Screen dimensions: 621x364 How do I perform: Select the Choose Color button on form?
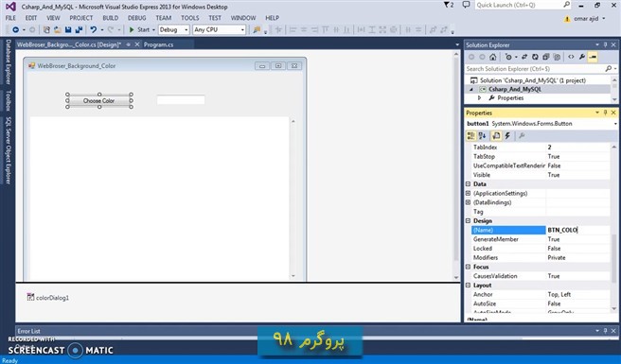(x=99, y=101)
